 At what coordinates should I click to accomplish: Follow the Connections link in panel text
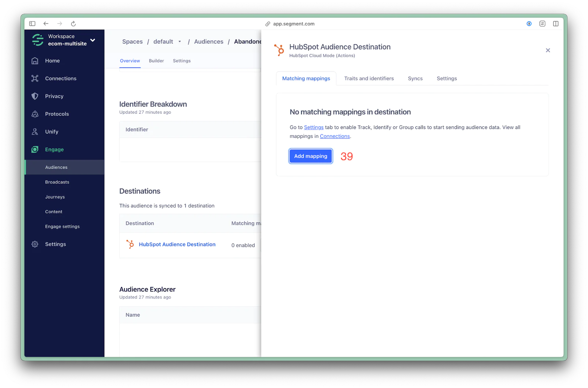pos(334,136)
